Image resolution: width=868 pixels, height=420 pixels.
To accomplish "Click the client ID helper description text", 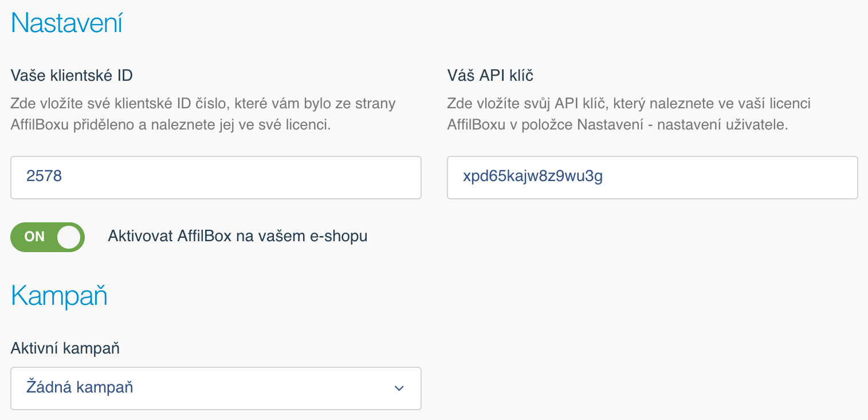I will click(x=203, y=113).
